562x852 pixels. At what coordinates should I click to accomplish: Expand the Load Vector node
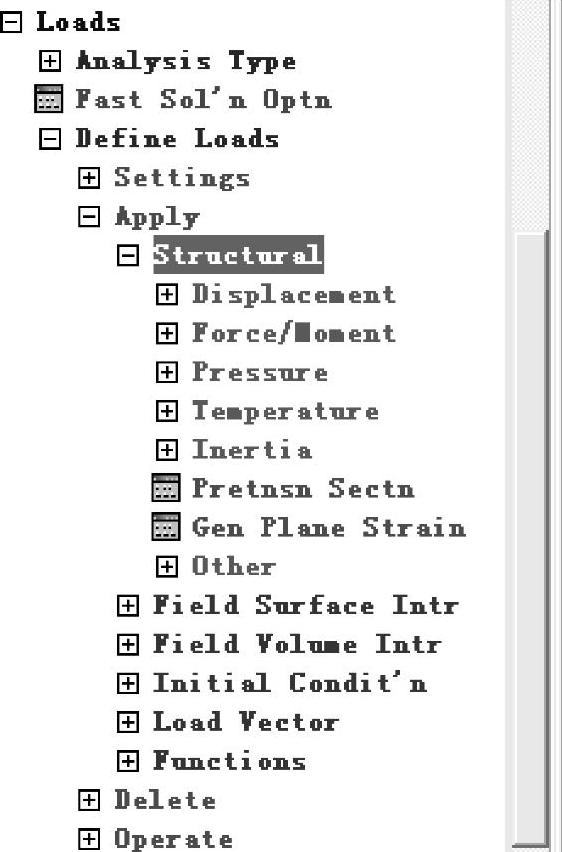click(x=128, y=722)
